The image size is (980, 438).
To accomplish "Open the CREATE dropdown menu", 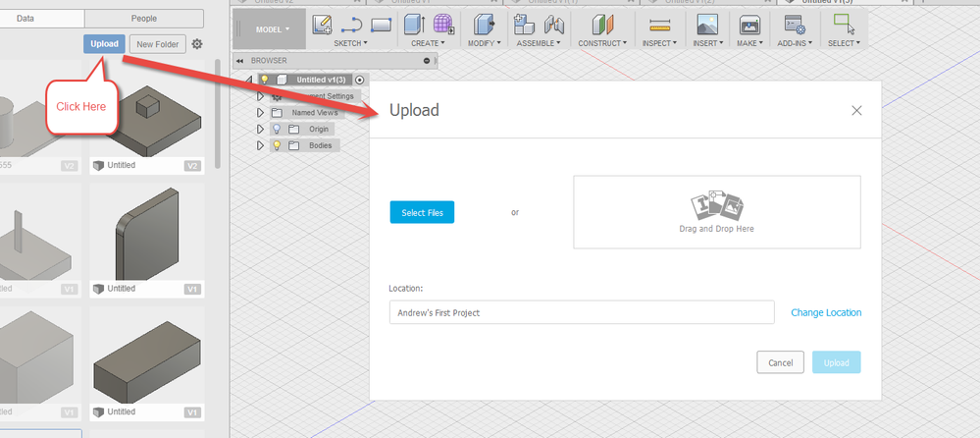I will point(428,43).
